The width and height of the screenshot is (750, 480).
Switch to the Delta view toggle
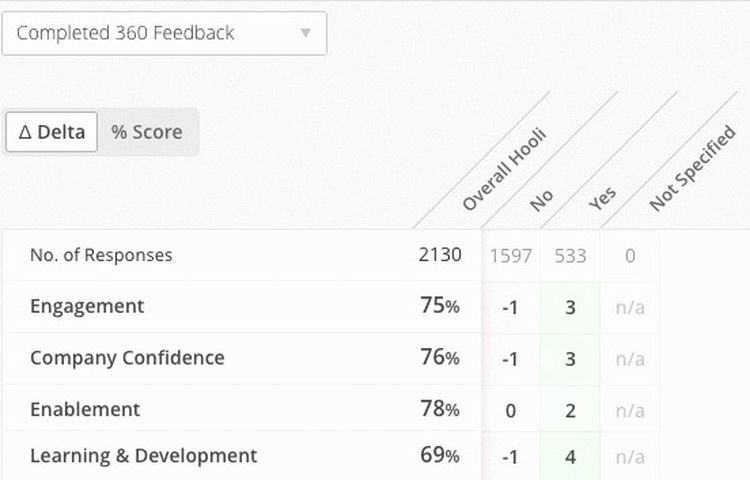52,132
